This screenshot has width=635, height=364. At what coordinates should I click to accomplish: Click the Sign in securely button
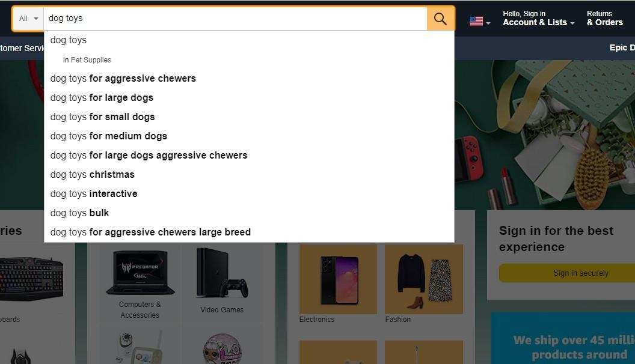pyautogui.click(x=580, y=273)
